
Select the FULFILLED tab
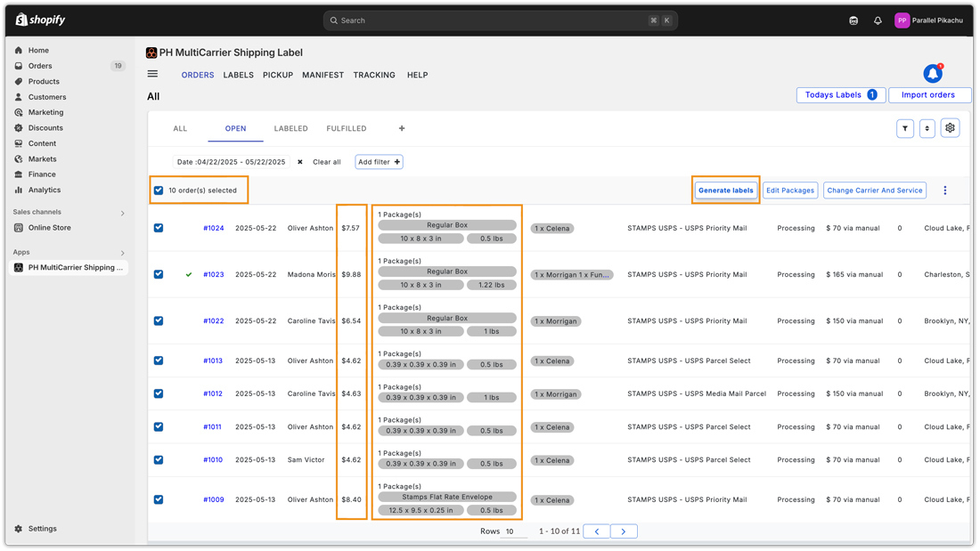(x=347, y=129)
